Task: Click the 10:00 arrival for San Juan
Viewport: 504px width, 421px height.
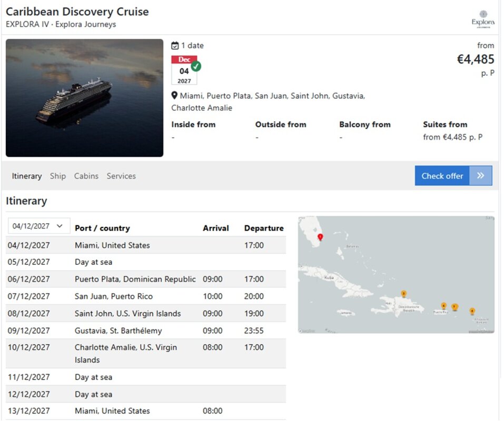Action: coord(212,296)
